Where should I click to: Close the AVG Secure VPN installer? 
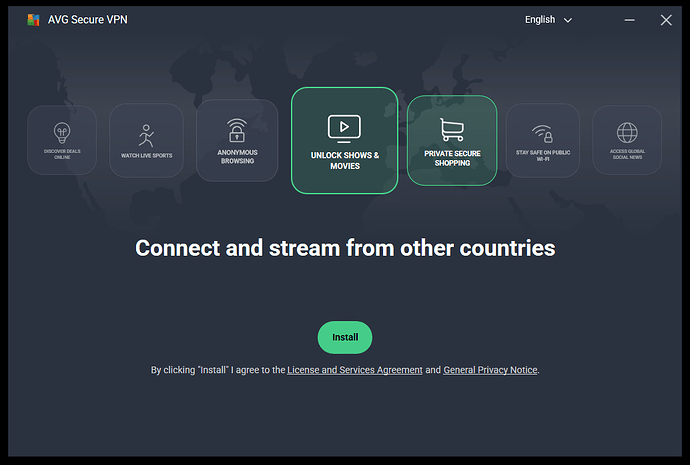[x=666, y=20]
